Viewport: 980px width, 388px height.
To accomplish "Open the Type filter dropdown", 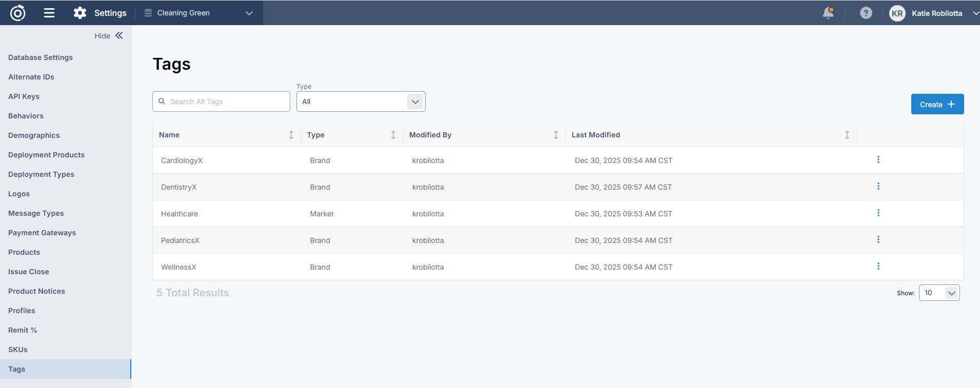I will tap(361, 101).
